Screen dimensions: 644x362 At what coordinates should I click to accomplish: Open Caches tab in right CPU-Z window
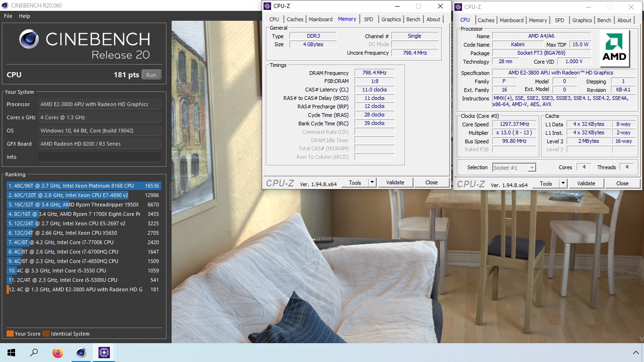(x=486, y=20)
